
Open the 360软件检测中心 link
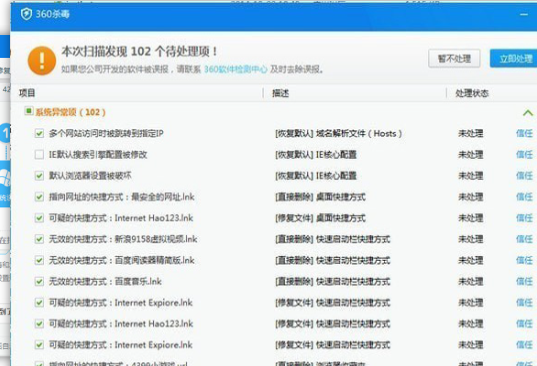(x=236, y=69)
